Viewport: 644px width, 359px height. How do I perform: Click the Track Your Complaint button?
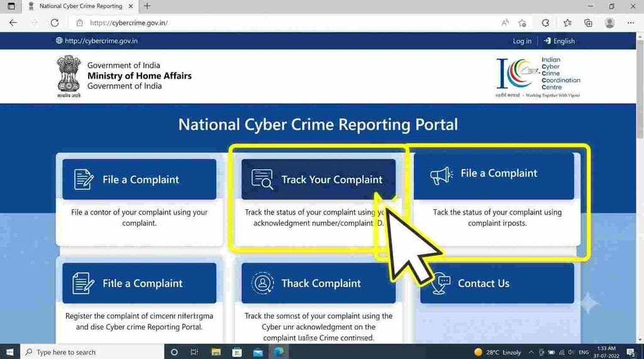coord(318,180)
